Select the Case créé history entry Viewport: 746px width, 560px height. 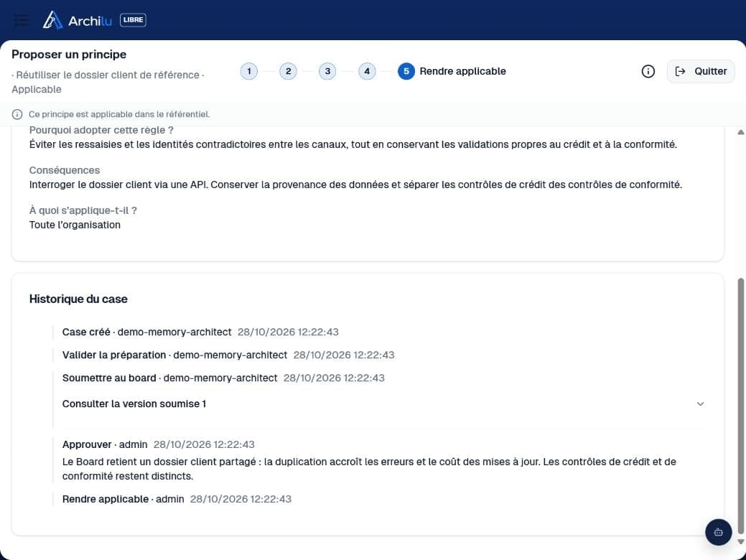pos(200,332)
